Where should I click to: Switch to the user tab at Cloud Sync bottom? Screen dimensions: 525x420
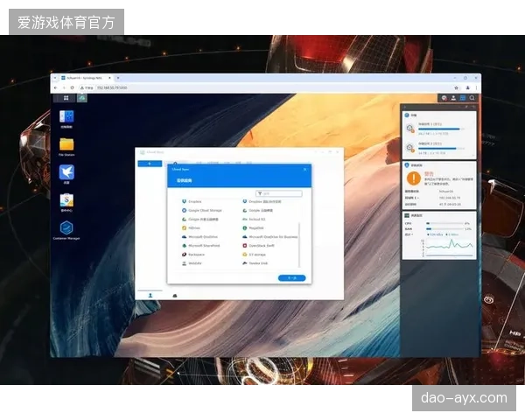point(150,295)
